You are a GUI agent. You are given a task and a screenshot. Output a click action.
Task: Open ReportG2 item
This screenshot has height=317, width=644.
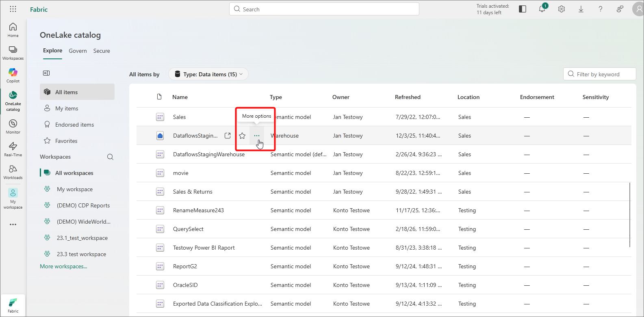coord(185,266)
